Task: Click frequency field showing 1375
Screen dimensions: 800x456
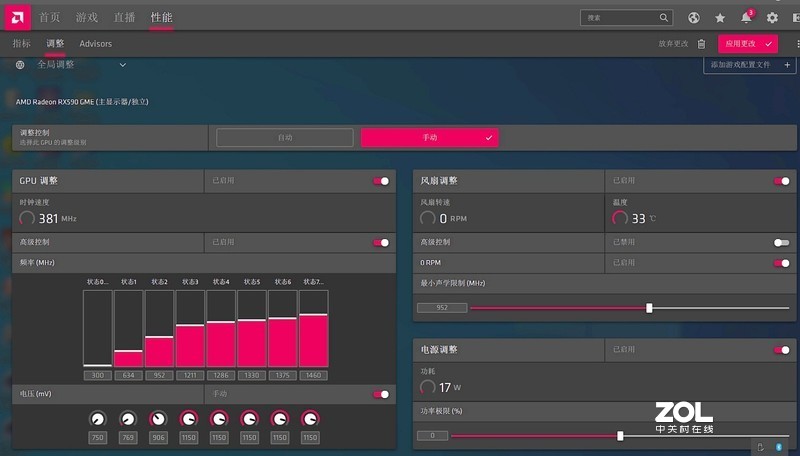Action: pos(283,375)
